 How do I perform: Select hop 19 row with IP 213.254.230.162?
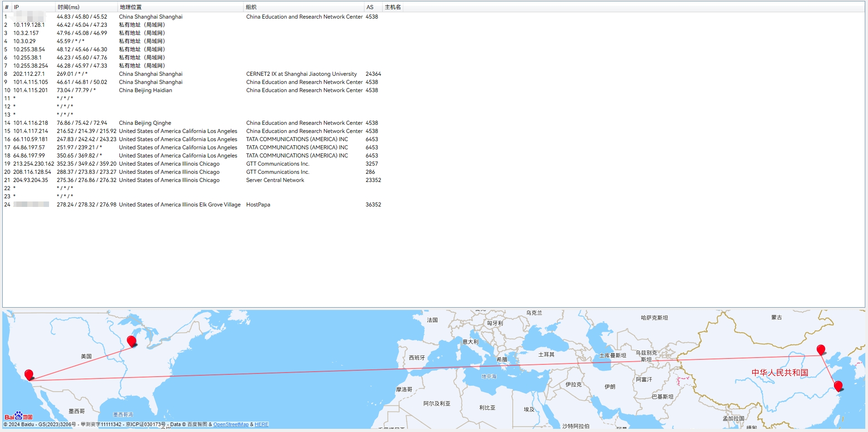(x=34, y=164)
